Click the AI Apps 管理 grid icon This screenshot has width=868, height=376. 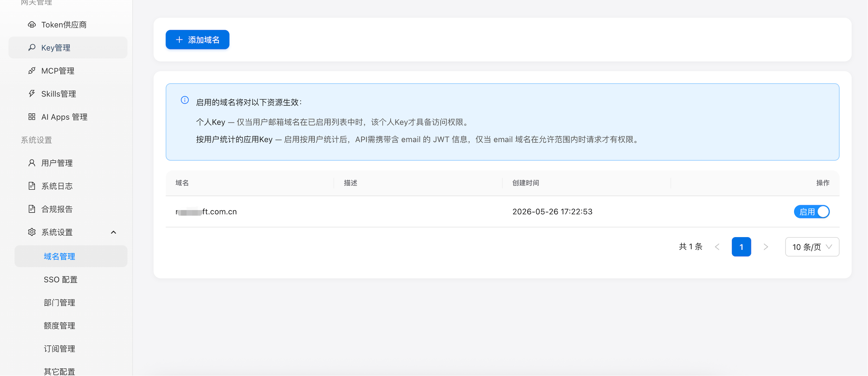coord(32,117)
